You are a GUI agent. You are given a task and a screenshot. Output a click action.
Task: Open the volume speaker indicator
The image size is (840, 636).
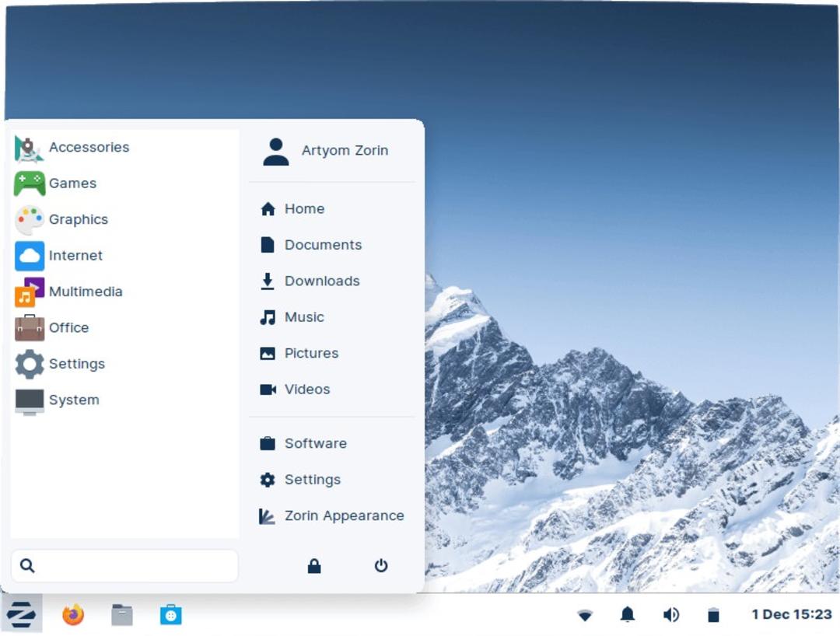click(x=670, y=614)
